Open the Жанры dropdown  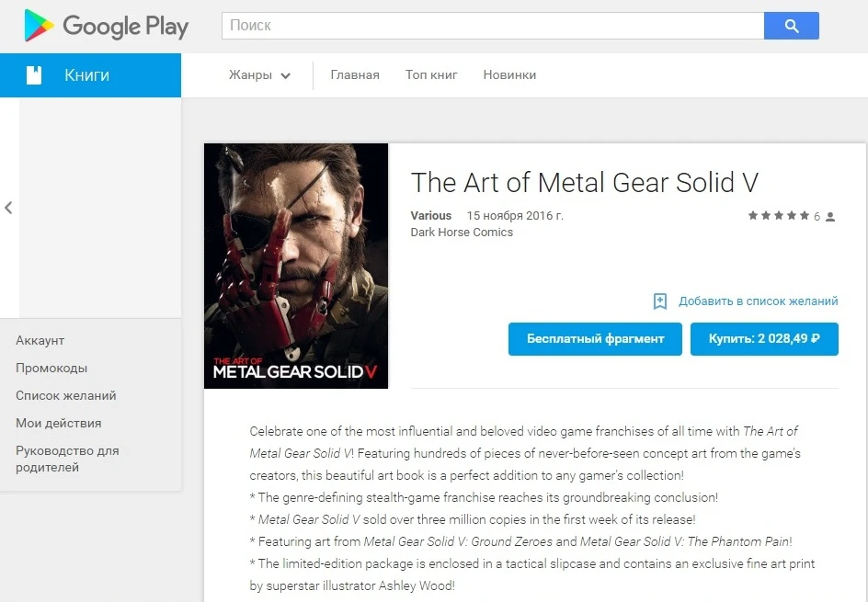pos(258,77)
